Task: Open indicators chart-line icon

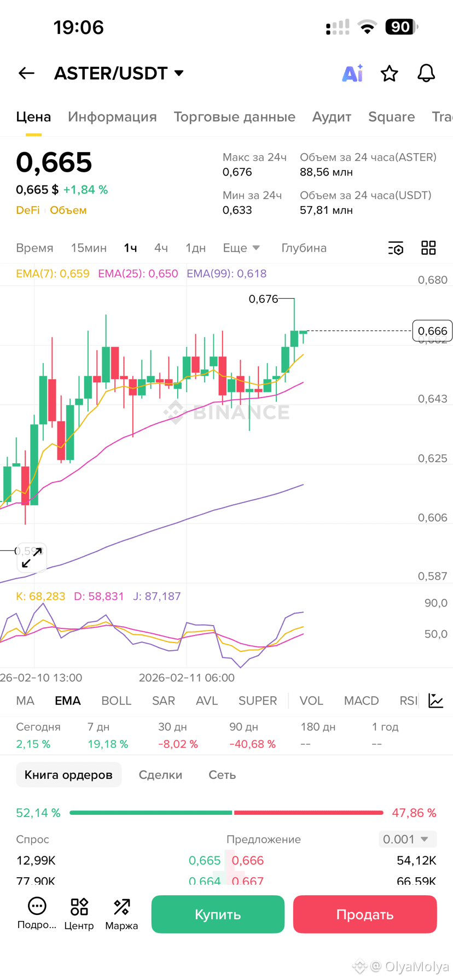Action: click(x=436, y=701)
